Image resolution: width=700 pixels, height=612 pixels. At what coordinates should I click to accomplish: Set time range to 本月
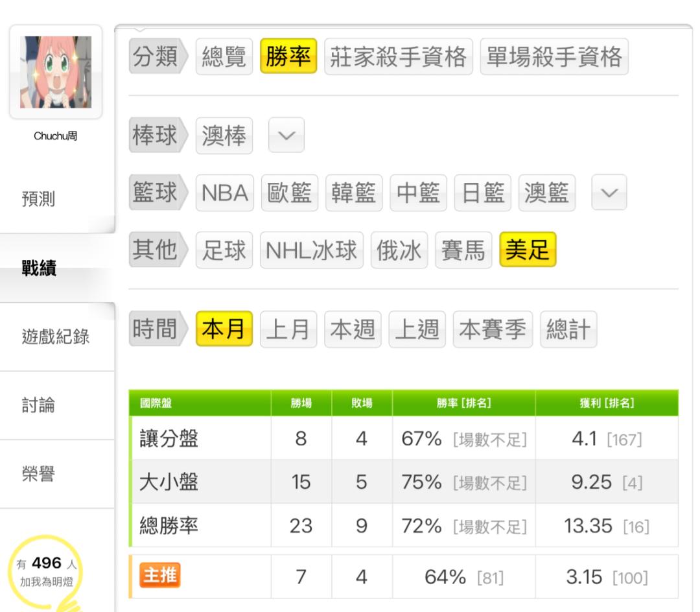pos(224,329)
